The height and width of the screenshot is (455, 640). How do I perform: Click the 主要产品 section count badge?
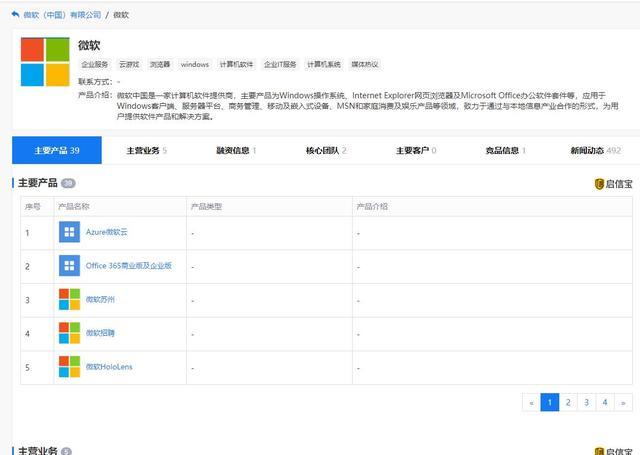(x=68, y=183)
